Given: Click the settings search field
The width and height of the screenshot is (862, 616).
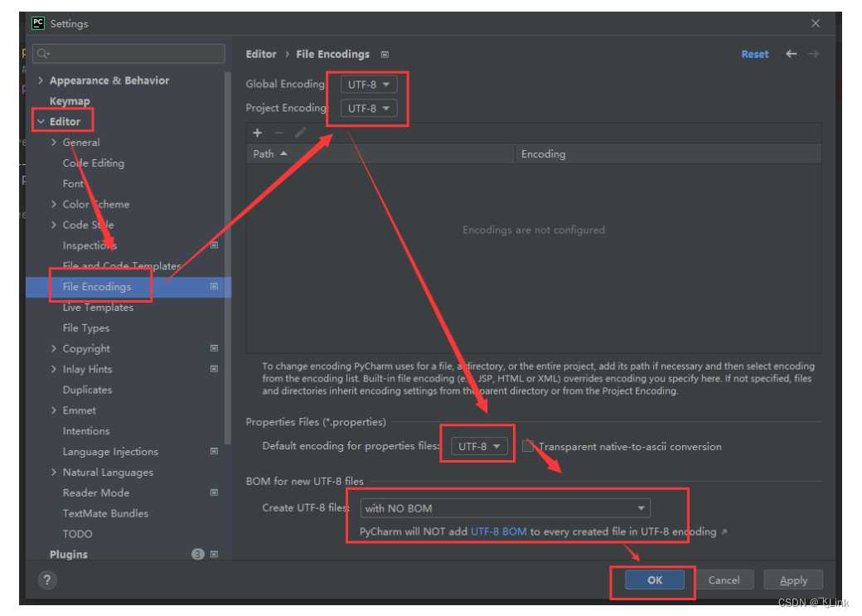Looking at the screenshot, I should pyautogui.click(x=128, y=53).
